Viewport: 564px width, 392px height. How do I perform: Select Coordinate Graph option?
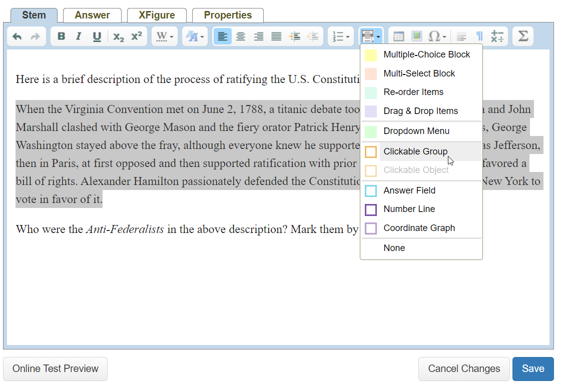pos(421,228)
